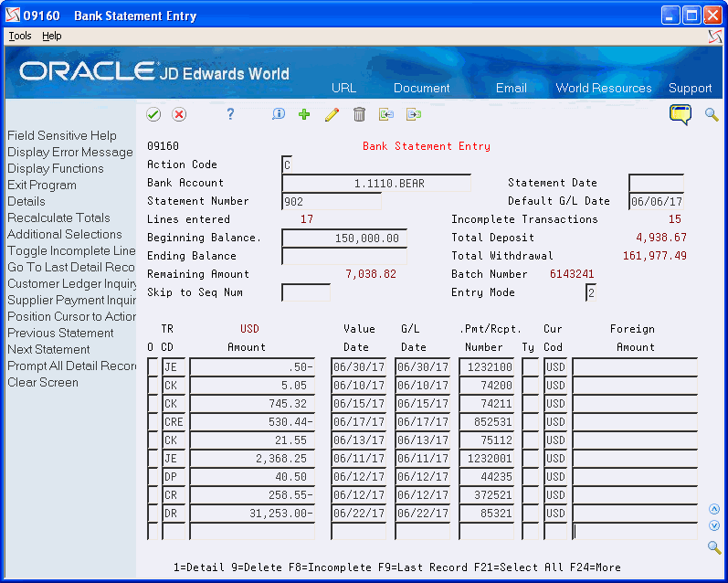
Task: Select Go To Last Detail Record
Action: [x=71, y=267]
